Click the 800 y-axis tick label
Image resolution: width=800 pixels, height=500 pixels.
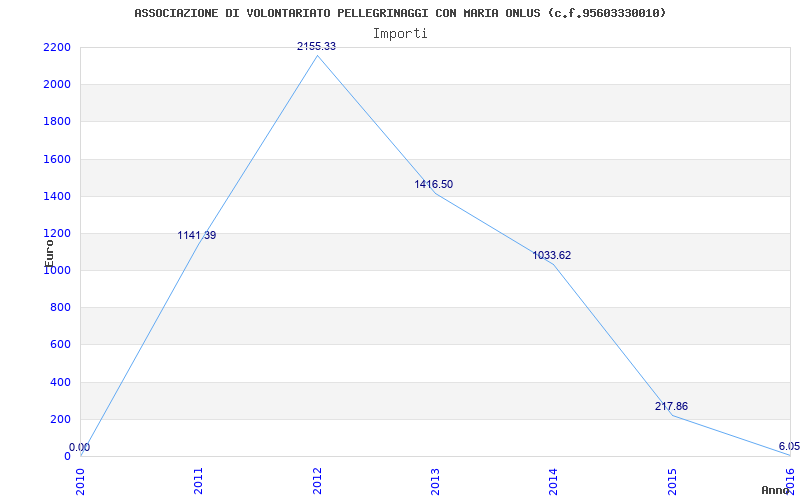click(60, 308)
